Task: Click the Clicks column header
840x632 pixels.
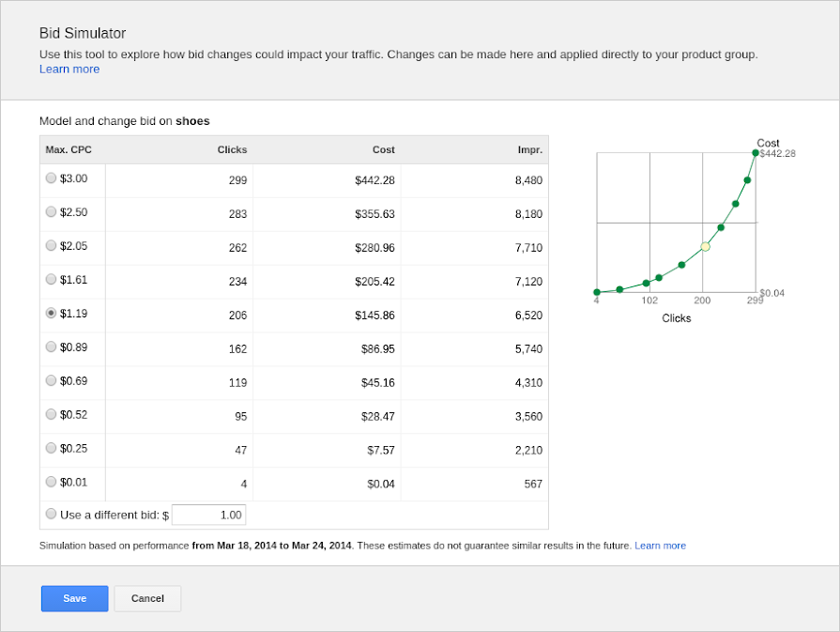Action: pyautogui.click(x=232, y=149)
